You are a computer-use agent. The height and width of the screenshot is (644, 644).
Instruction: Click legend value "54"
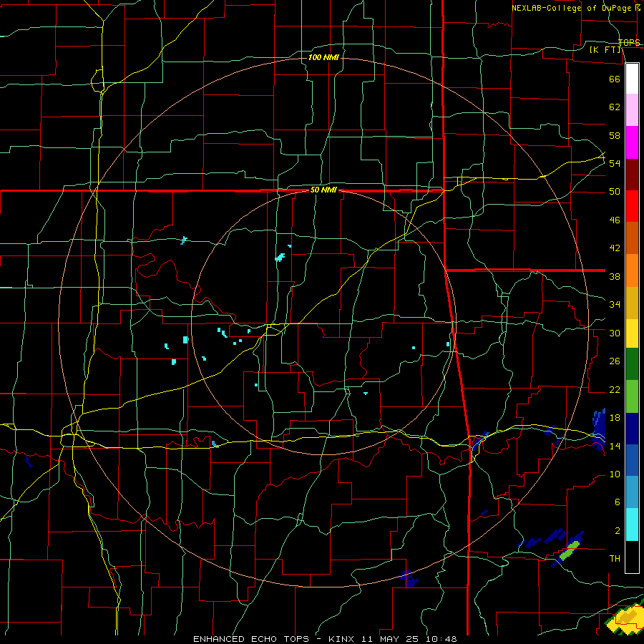(x=615, y=163)
